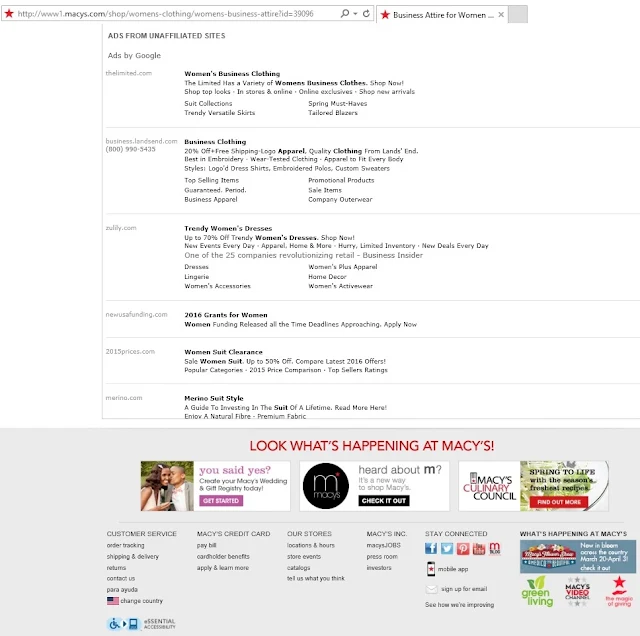The height and width of the screenshot is (636, 640).
Task: Open the returns link
Action: click(116, 567)
